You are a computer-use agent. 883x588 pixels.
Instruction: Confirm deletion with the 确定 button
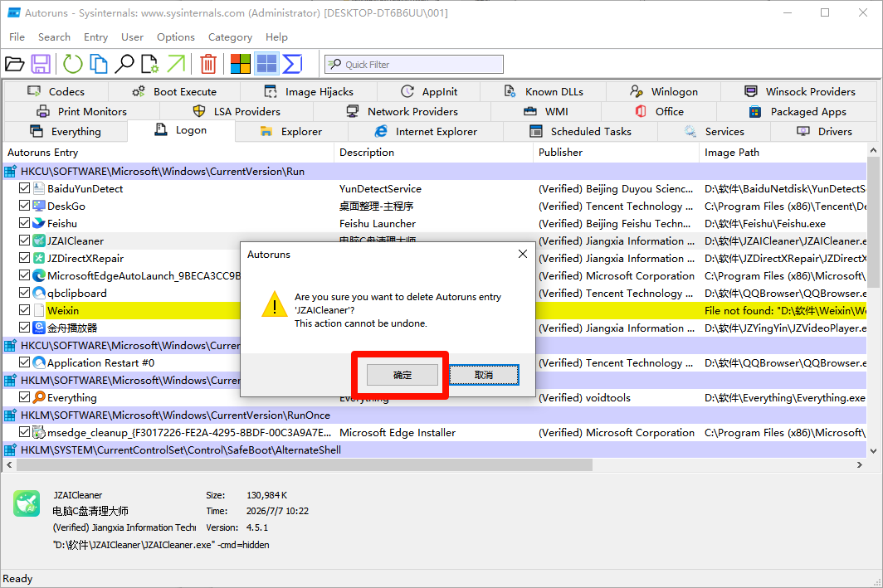coord(402,375)
